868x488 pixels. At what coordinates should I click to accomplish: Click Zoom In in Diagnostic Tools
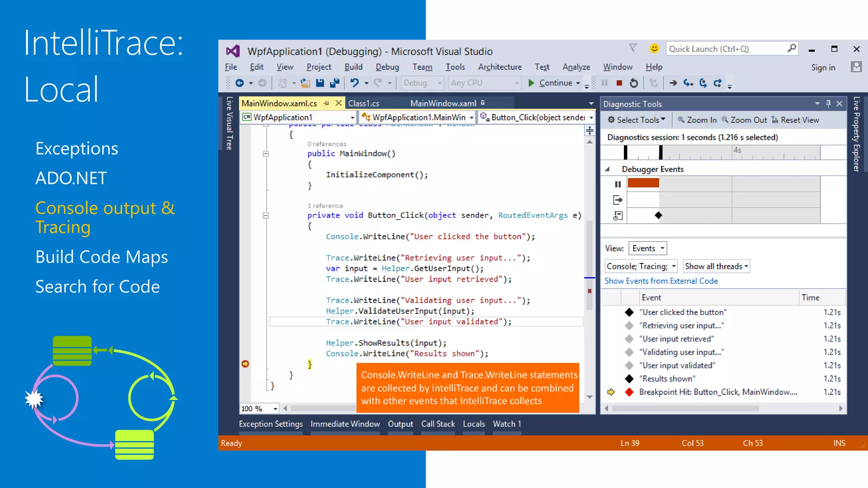tap(697, 120)
